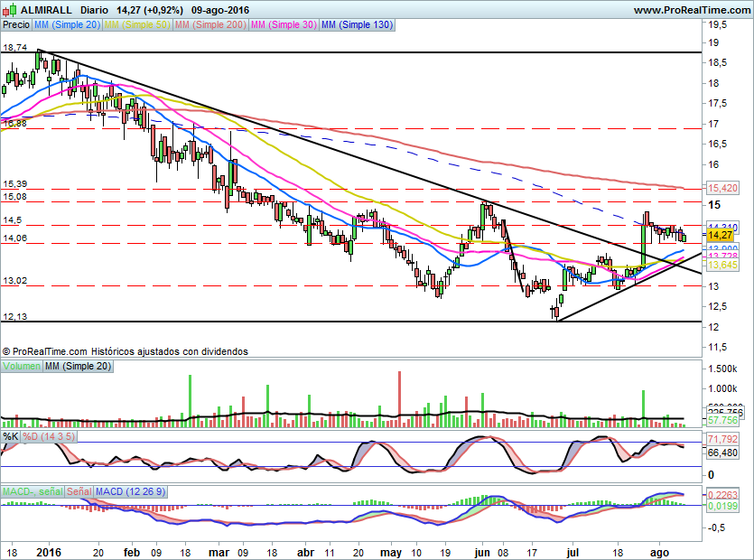Click the 71,792 stochastic value tag
This screenshot has height=560, width=754.
coord(722,439)
